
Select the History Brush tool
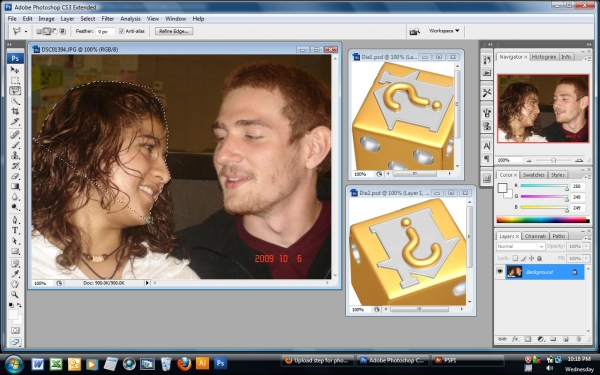[x=15, y=166]
